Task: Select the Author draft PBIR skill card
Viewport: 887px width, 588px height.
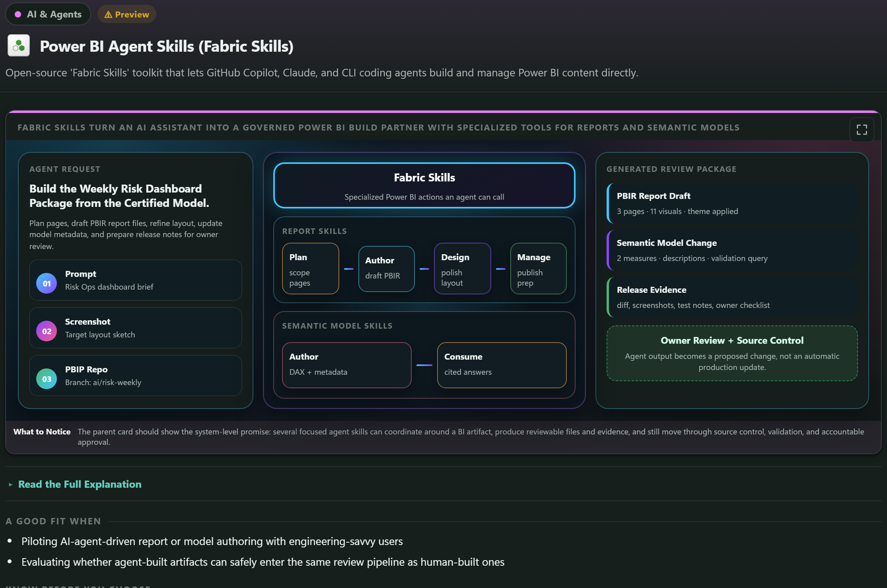Action: (x=386, y=269)
